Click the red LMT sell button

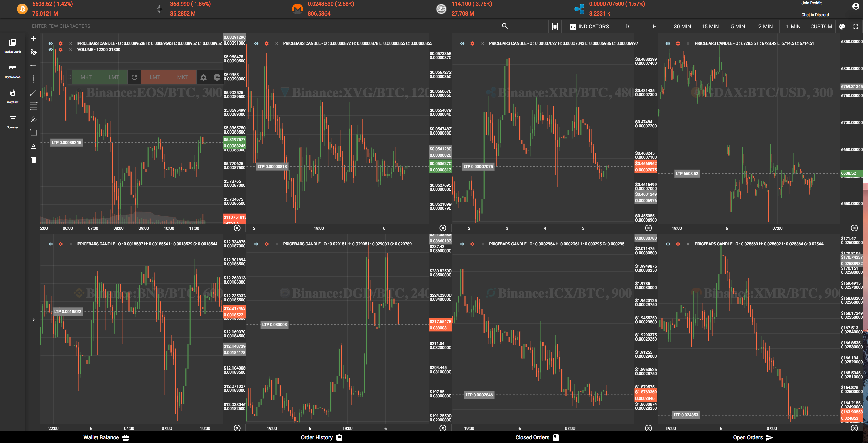(x=155, y=77)
